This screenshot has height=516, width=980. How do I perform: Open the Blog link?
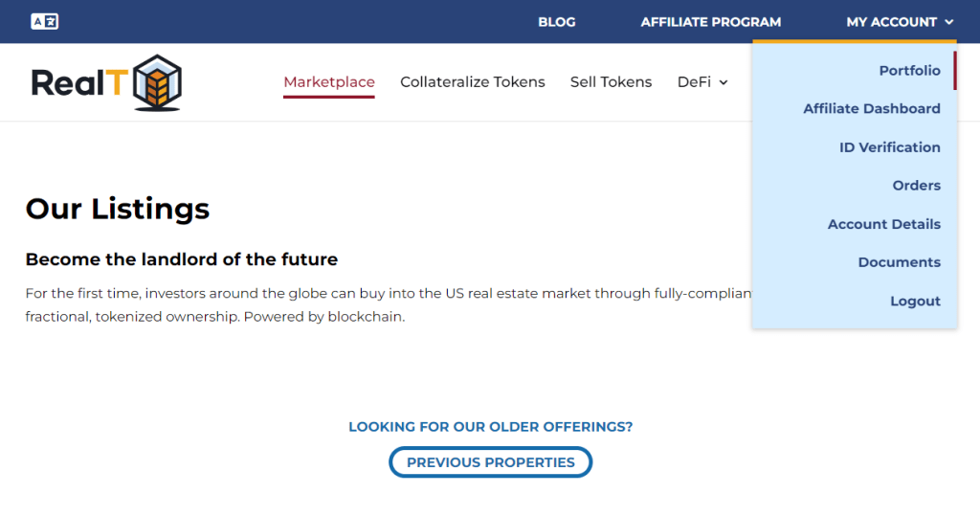[557, 21]
